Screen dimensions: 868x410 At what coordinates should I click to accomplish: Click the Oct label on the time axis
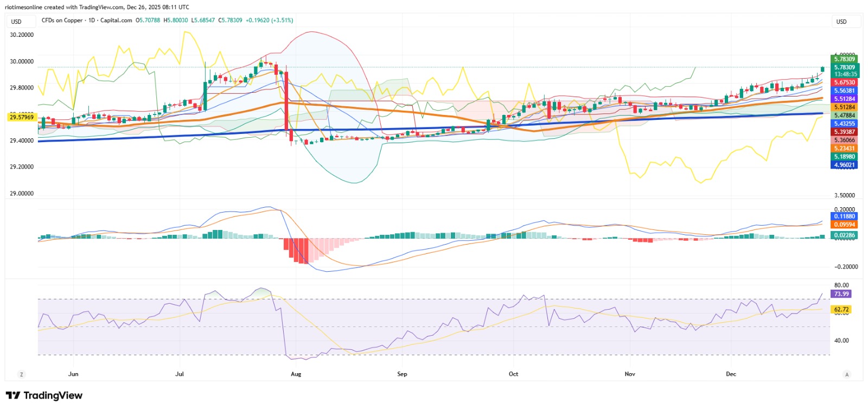tap(513, 374)
